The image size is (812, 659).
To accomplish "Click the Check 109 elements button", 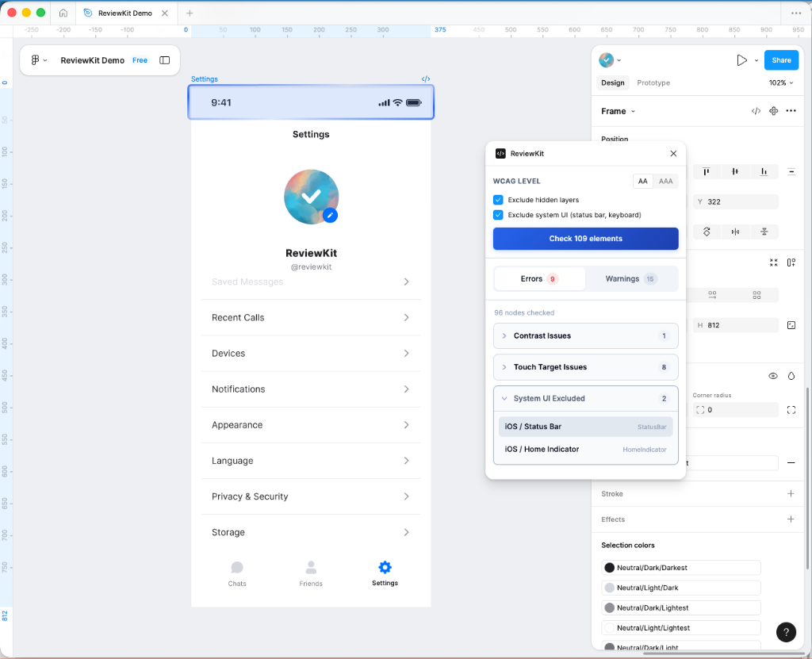I will 585,238.
